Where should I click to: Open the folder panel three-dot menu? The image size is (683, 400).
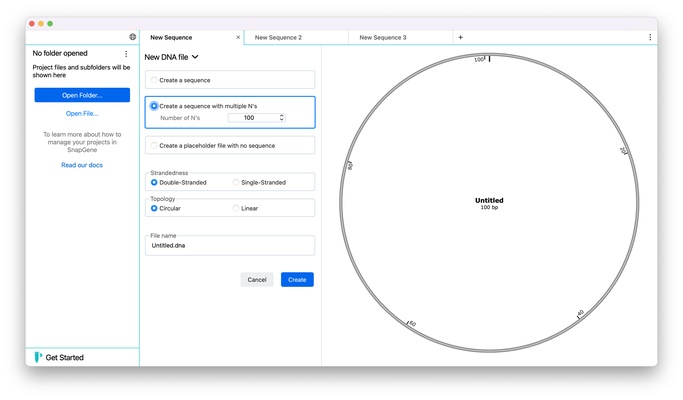pos(126,54)
